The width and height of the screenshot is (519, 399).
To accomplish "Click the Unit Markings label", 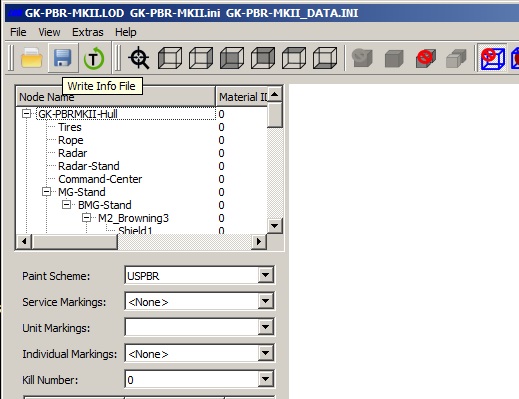I will tap(56, 328).
